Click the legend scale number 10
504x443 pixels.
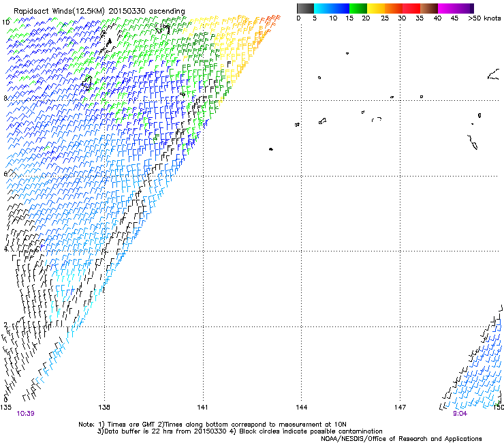coord(333,18)
